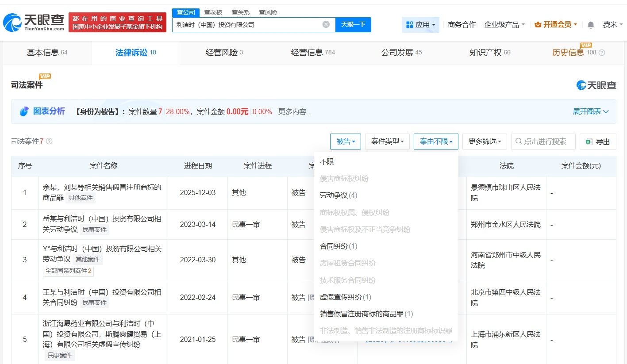
Task: Switch to the 知识产权 tab
Action: pos(489,53)
